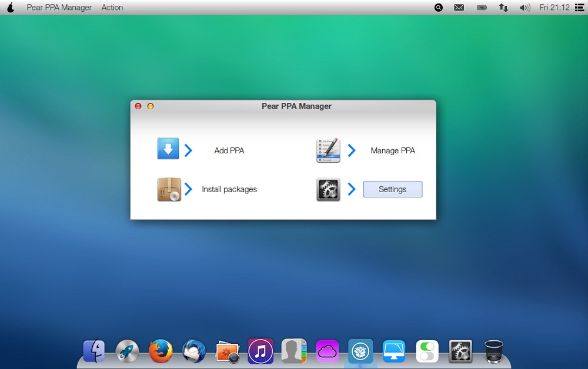Open the purple cloud dock icon
Image resolution: width=588 pixels, height=369 pixels.
[x=328, y=351]
